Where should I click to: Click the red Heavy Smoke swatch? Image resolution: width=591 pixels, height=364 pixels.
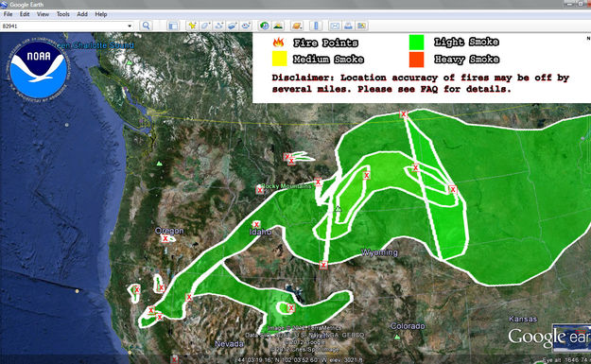point(416,60)
